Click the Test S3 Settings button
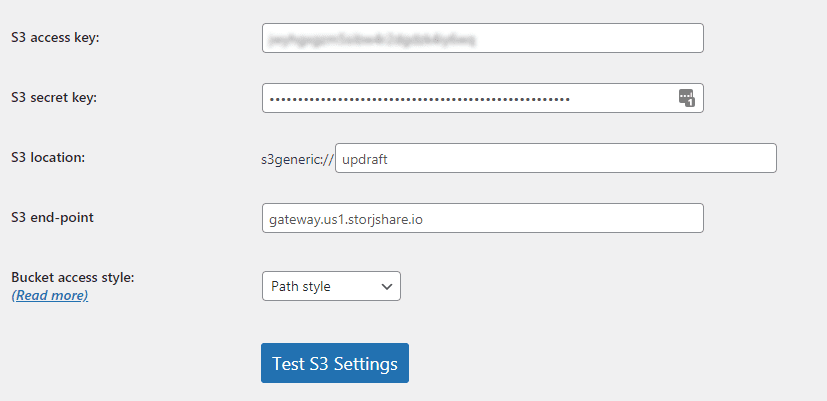827x401 pixels. coord(335,363)
